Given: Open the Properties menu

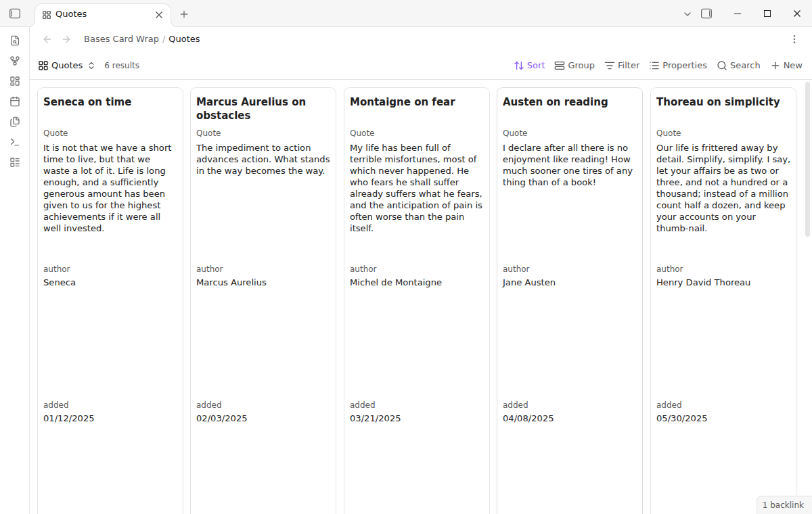Looking at the screenshot, I should 678,66.
